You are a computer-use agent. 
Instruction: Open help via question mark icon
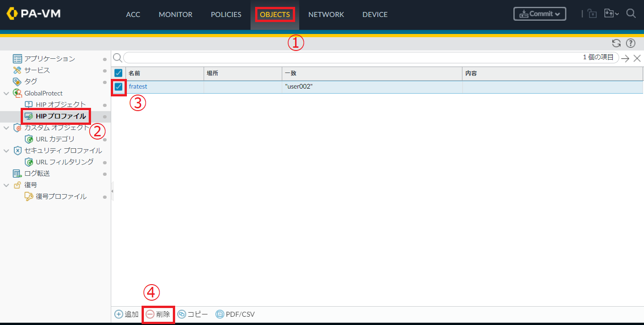tap(631, 44)
